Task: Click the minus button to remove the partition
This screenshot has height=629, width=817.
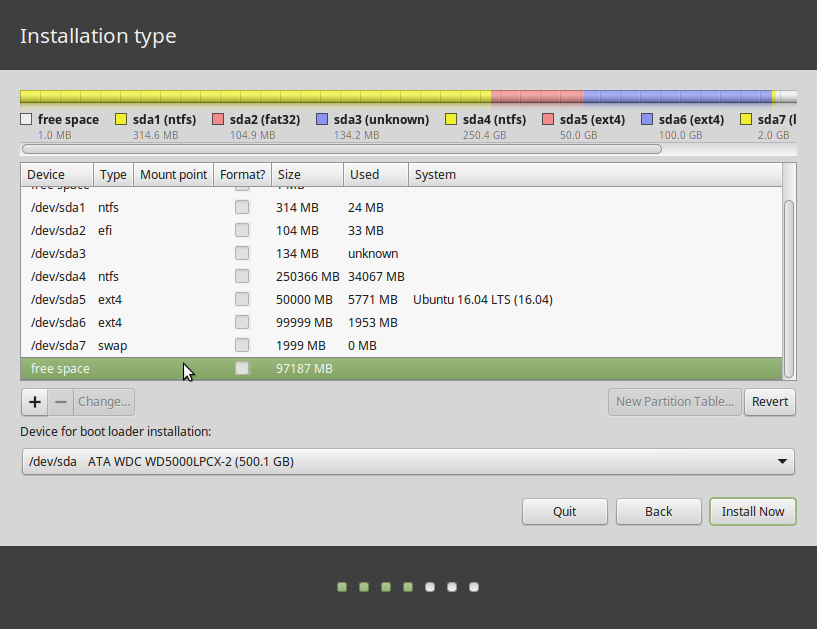Action: [60, 402]
